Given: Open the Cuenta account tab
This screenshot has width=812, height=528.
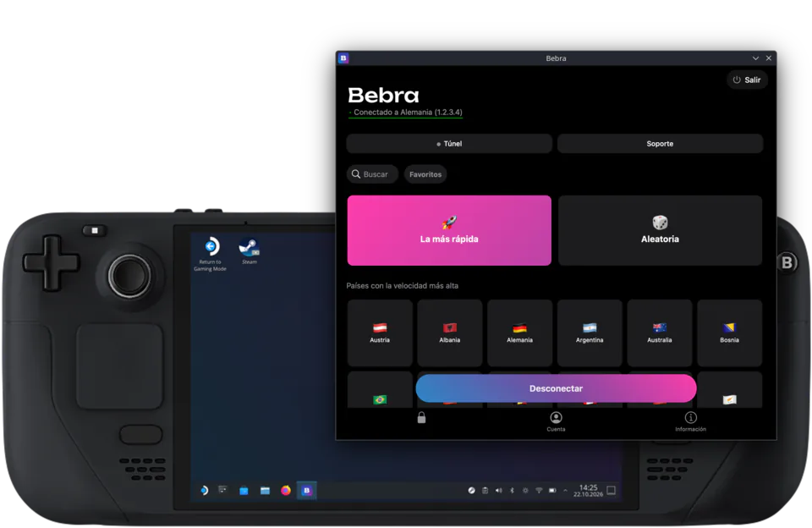Looking at the screenshot, I should pyautogui.click(x=556, y=421).
